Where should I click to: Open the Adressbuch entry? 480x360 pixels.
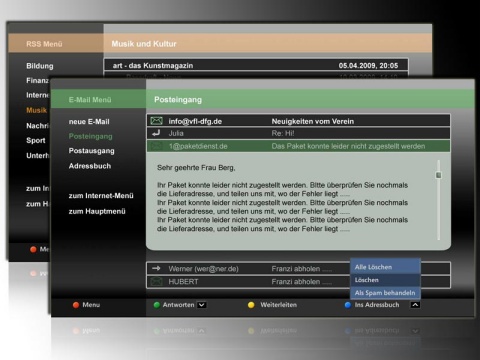(90, 166)
